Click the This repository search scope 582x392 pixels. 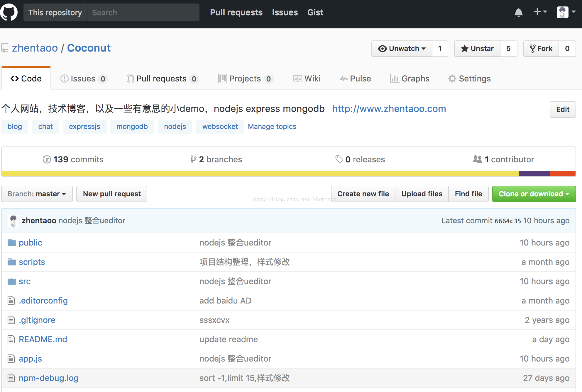tap(55, 12)
